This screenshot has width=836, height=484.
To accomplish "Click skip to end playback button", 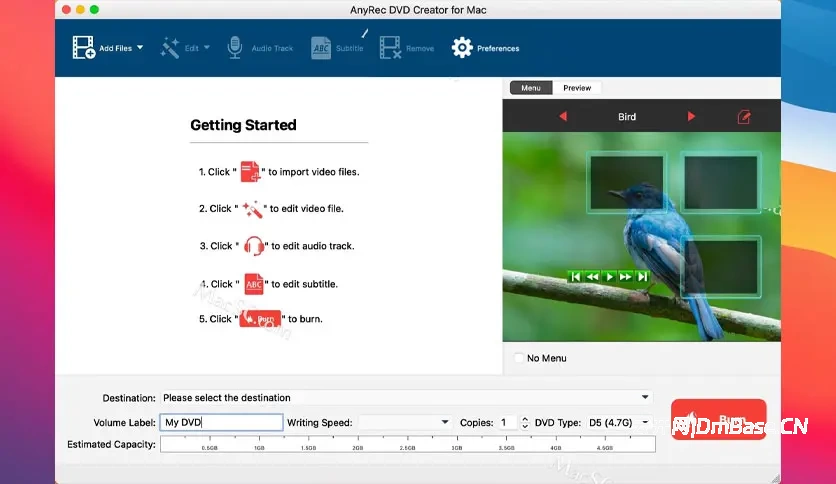I will click(x=642, y=276).
